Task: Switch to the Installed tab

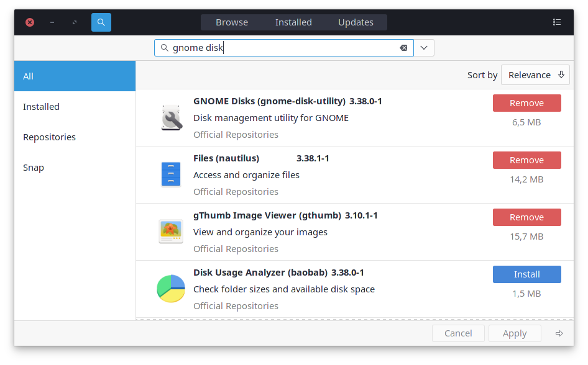Action: tap(293, 22)
